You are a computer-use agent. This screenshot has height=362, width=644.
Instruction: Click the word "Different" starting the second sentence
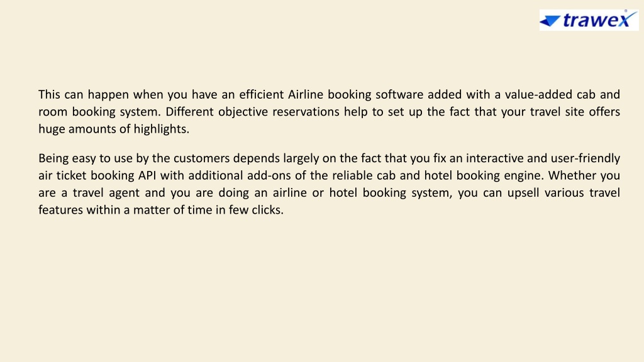click(x=190, y=112)
